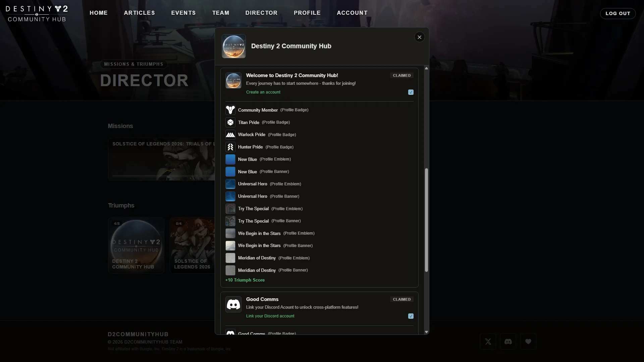This screenshot has height=362, width=644.
Task: Click the Try The Special Emblem icon
Action: click(x=230, y=209)
